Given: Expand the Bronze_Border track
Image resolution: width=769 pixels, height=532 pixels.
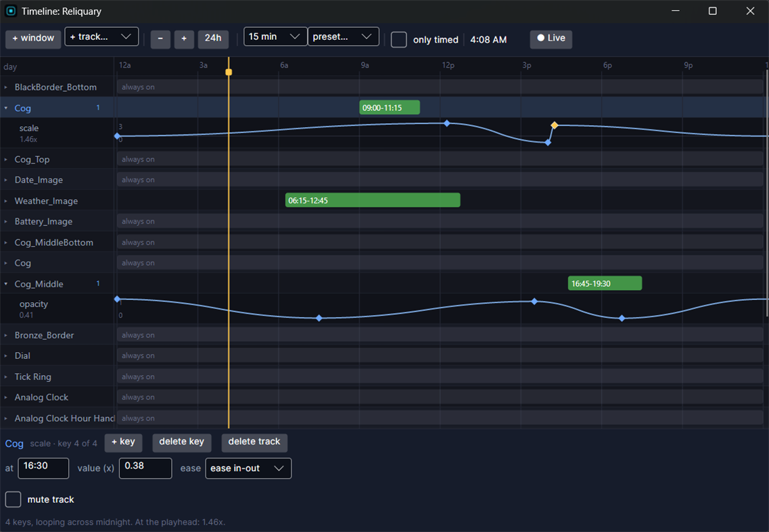Looking at the screenshot, I should coord(6,335).
